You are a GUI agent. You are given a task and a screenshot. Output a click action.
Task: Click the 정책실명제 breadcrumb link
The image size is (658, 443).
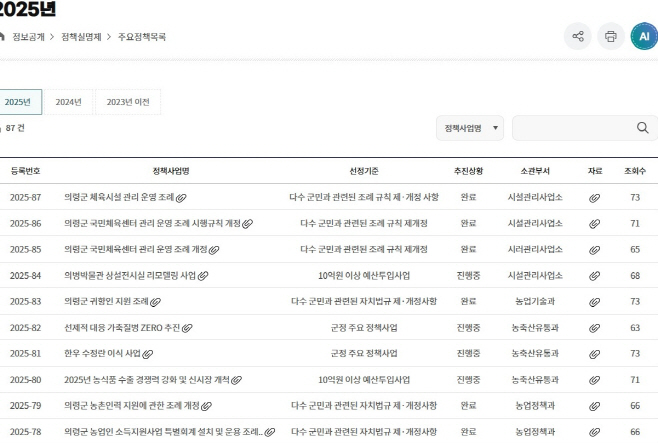tap(80, 37)
